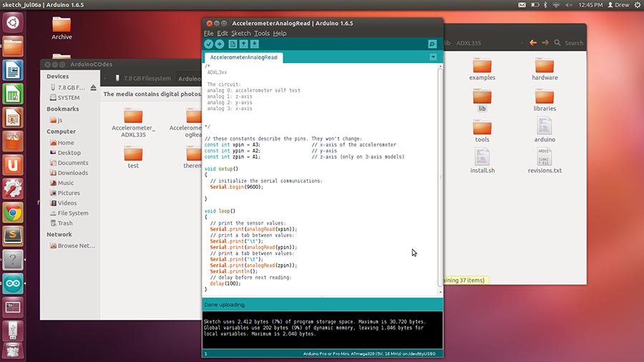Open the examples folder in rear window
The image size is (644, 362).
[x=482, y=69]
